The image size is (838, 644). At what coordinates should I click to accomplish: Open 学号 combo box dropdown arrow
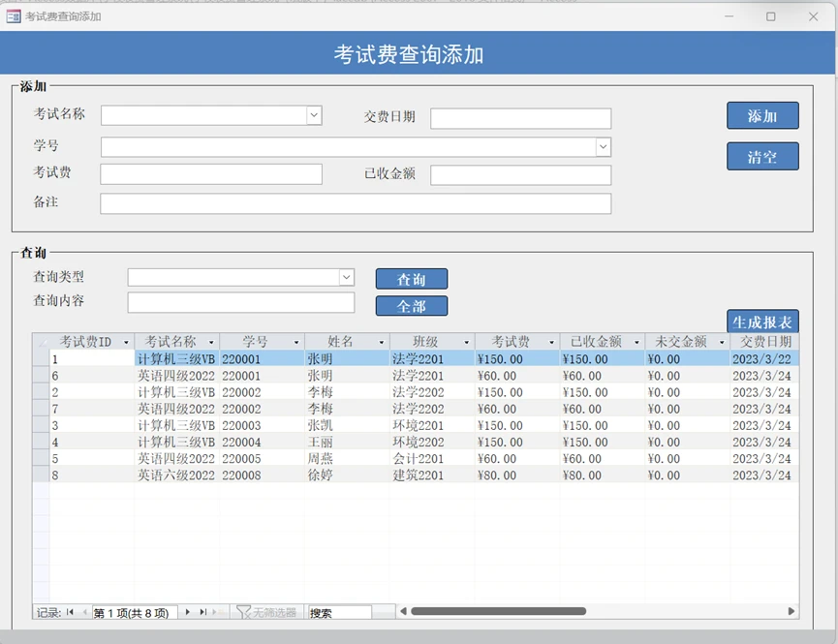[604, 146]
